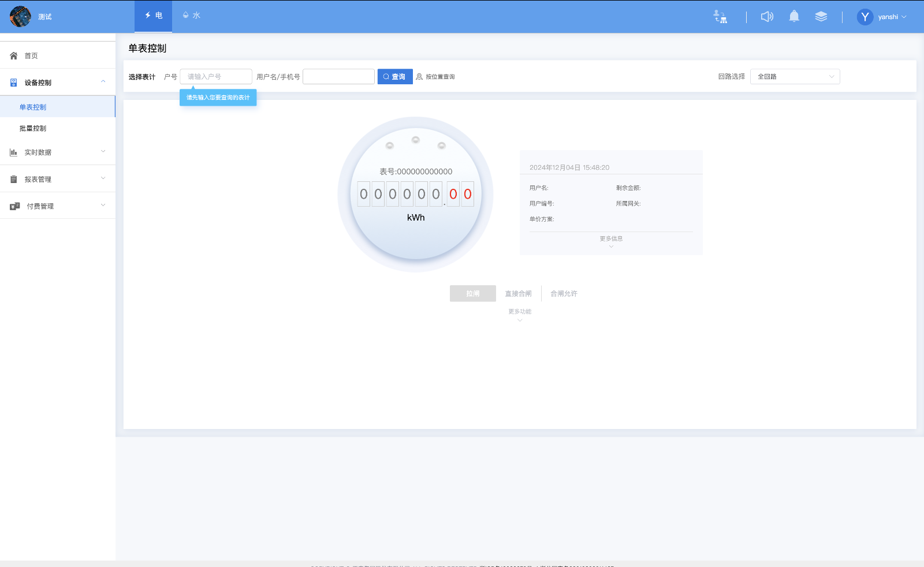Click the speaker announcement icon
The height and width of the screenshot is (567, 924).
(x=767, y=17)
